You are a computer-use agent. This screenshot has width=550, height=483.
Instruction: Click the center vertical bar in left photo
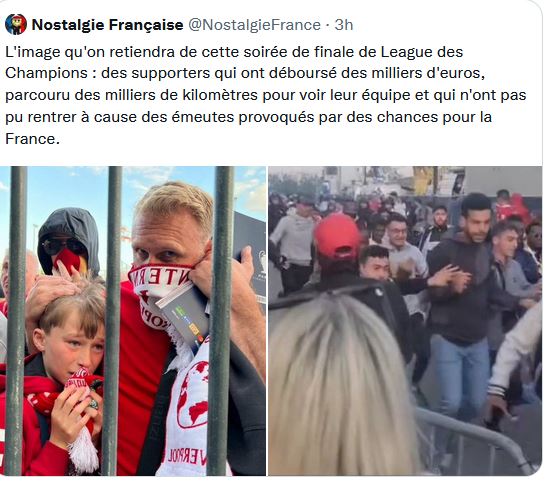click(113, 321)
